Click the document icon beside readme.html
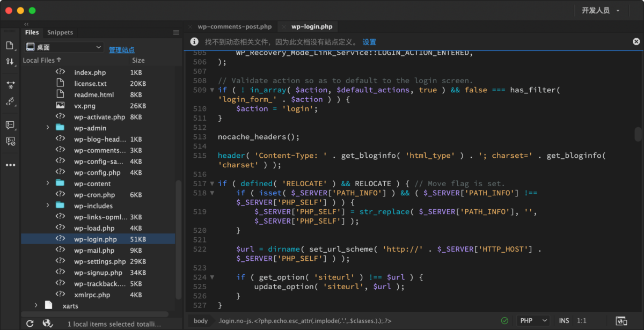Screen dimensions: 644x330 click(61, 94)
